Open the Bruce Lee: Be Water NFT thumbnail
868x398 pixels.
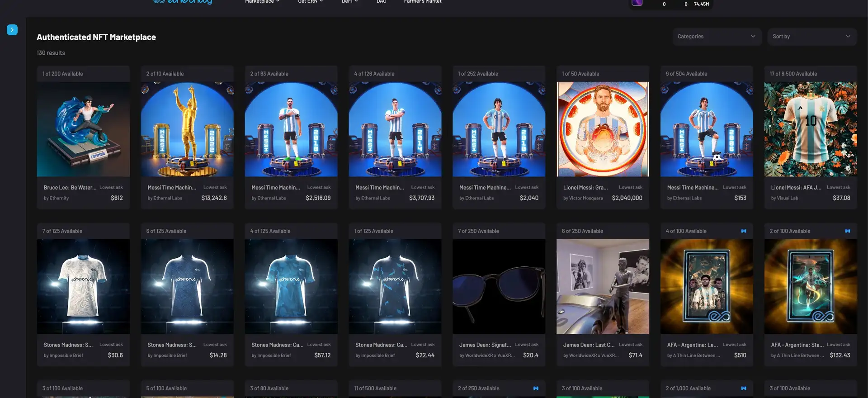pos(83,129)
